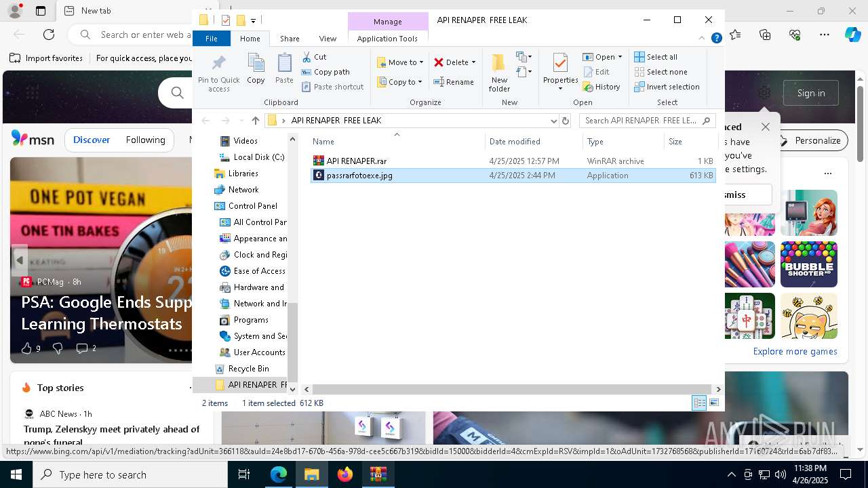Open the File menu tab
The height and width of the screenshot is (488, 868).
212,39
